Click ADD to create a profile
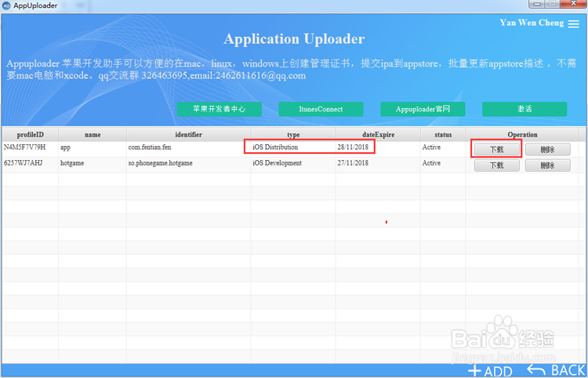 [491, 371]
